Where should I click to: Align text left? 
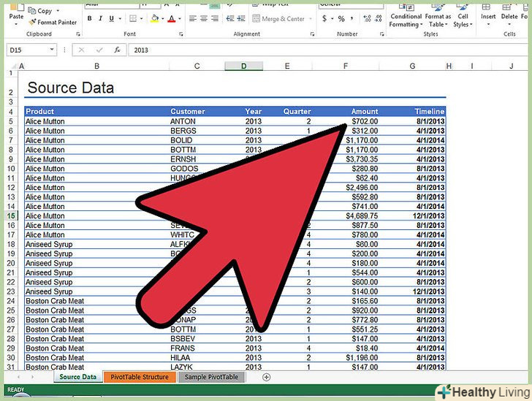tap(193, 19)
